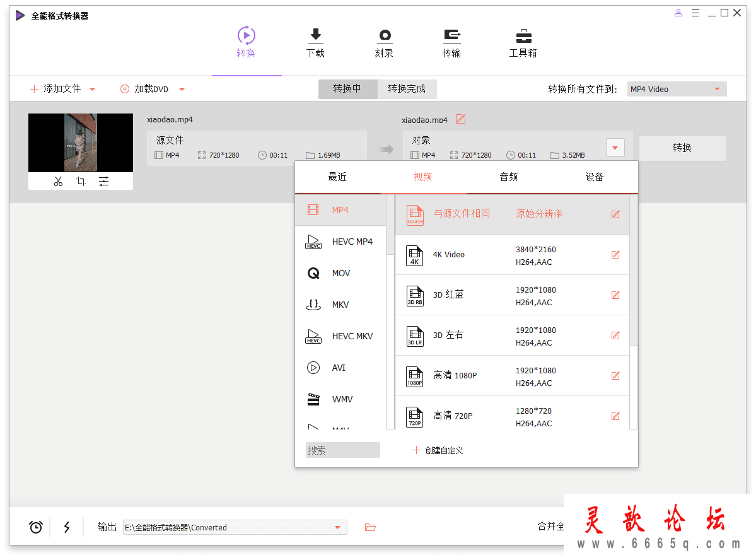Image resolution: width=756 pixels, height=560 pixels.
Task: Click the xiaodao.mp4 video thumbnail
Action: [x=81, y=143]
